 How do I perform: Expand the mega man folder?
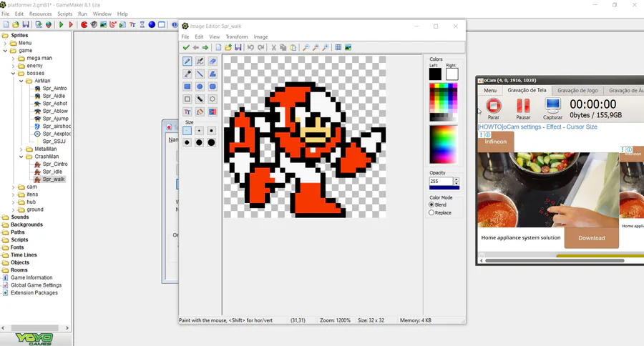pos(13,59)
